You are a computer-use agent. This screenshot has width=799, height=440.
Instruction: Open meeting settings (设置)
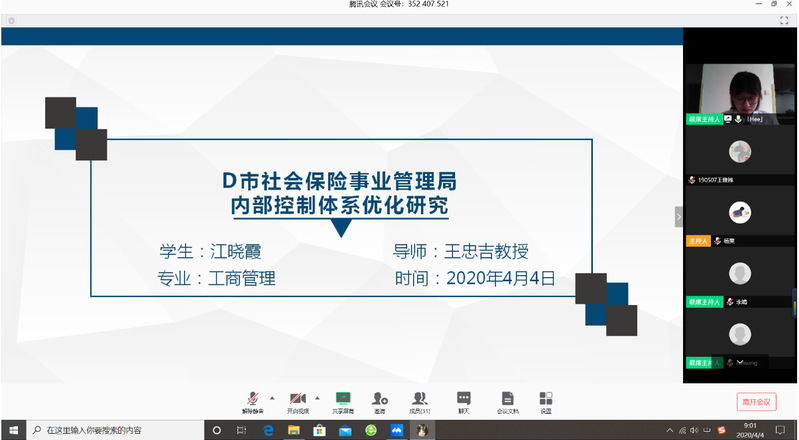pos(545,400)
